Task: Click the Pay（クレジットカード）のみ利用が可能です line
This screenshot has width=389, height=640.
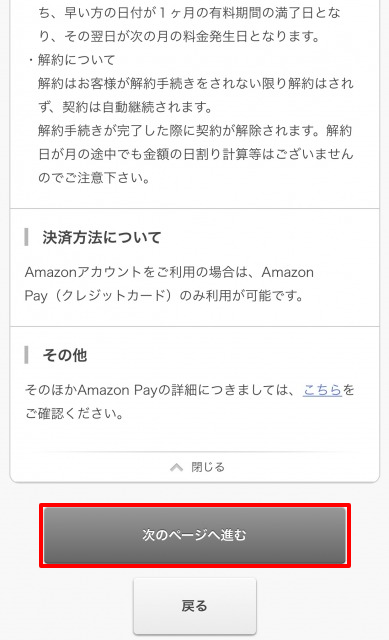Action: point(164,296)
